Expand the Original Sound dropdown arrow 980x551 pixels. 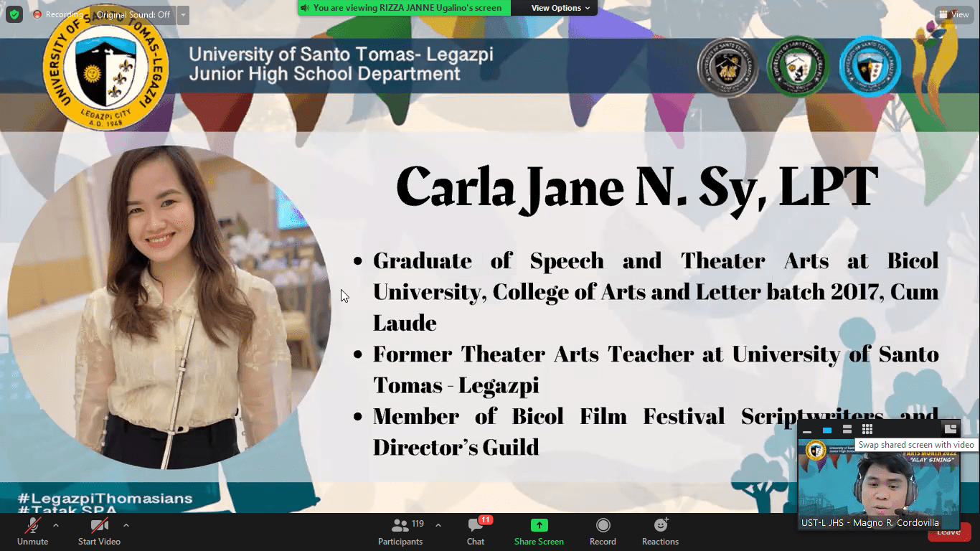click(x=183, y=15)
